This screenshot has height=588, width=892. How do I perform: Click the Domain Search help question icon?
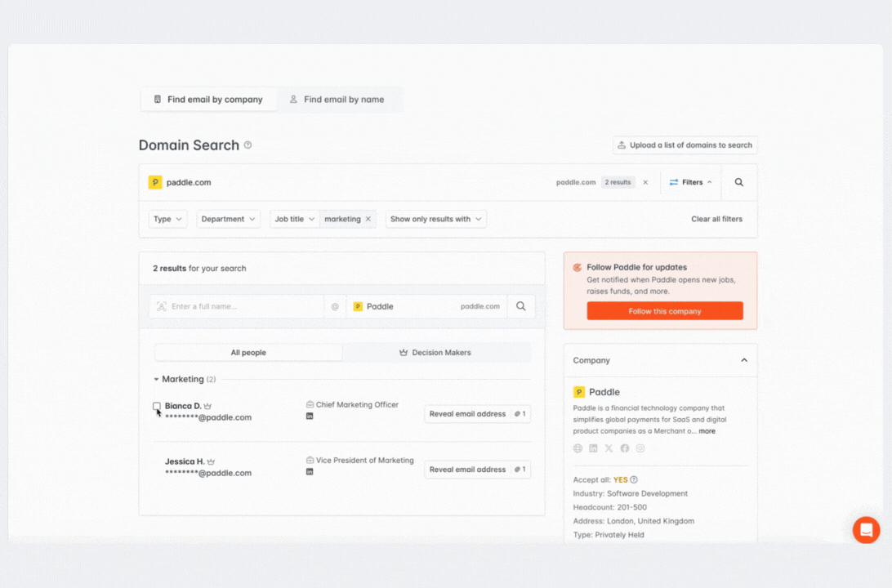pos(248,145)
